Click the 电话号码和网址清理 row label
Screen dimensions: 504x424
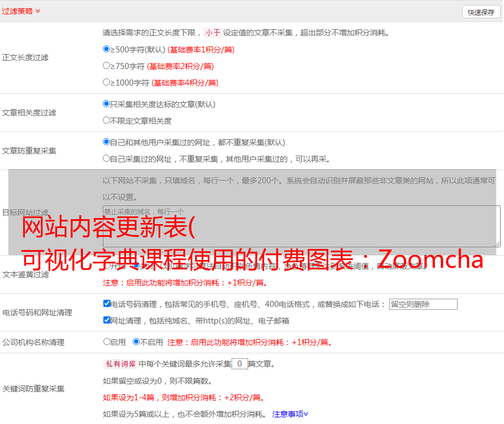37,312
